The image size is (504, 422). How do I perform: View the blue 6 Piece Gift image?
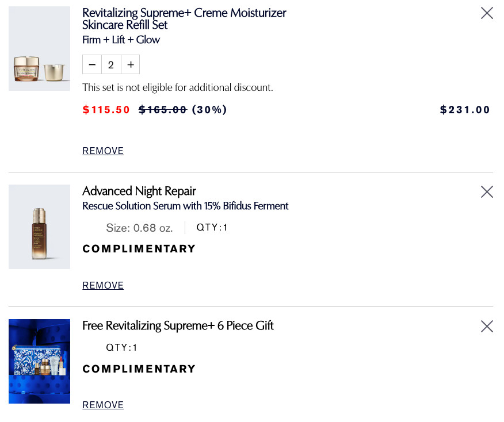(x=39, y=361)
